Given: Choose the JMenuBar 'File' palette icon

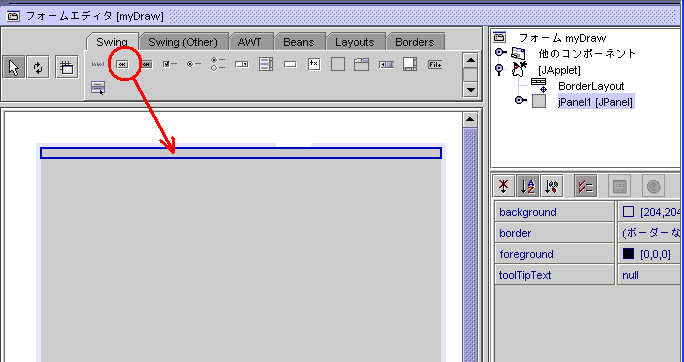Looking at the screenshot, I should point(435,65).
